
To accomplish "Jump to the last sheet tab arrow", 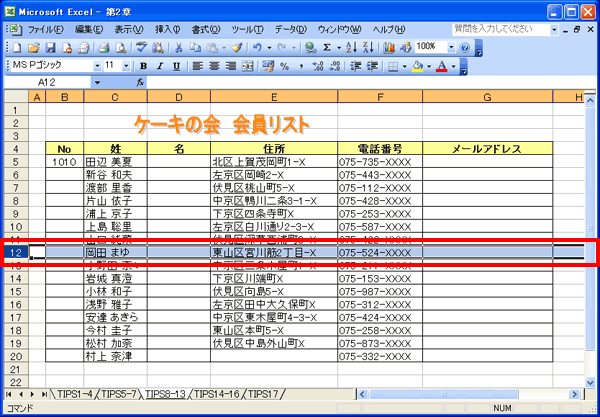I will pyautogui.click(x=44, y=394).
